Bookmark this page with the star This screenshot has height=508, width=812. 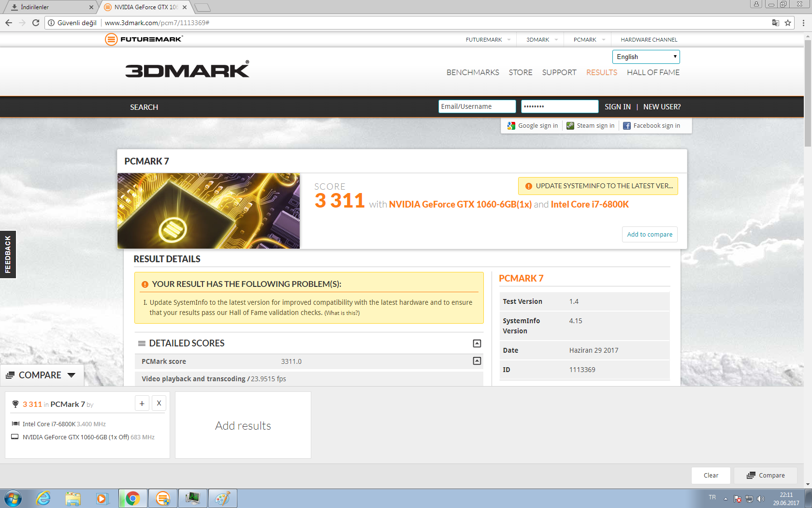(788, 23)
